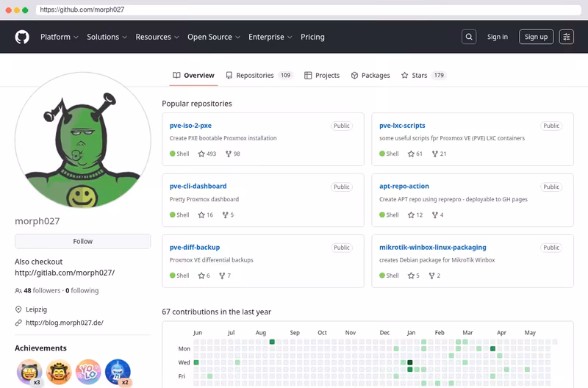This screenshot has height=388, width=588.
Task: Open the pve-diff-backup repository
Action: (x=195, y=248)
